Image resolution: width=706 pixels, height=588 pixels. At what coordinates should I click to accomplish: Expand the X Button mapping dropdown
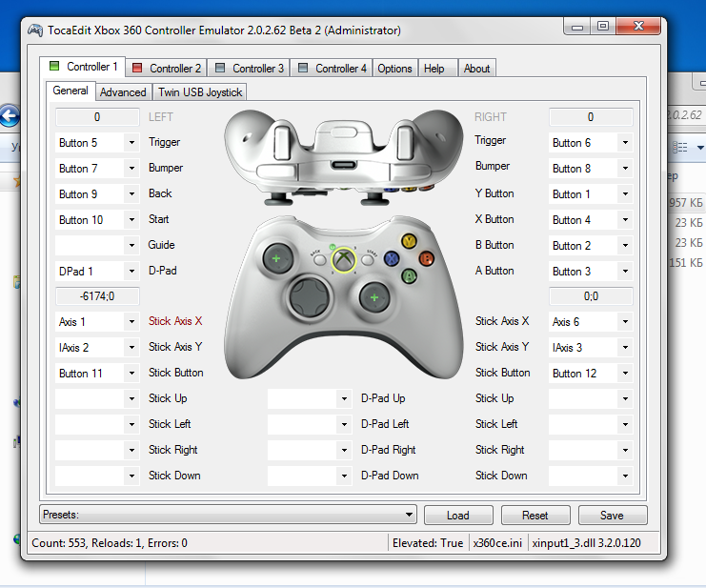tap(625, 220)
